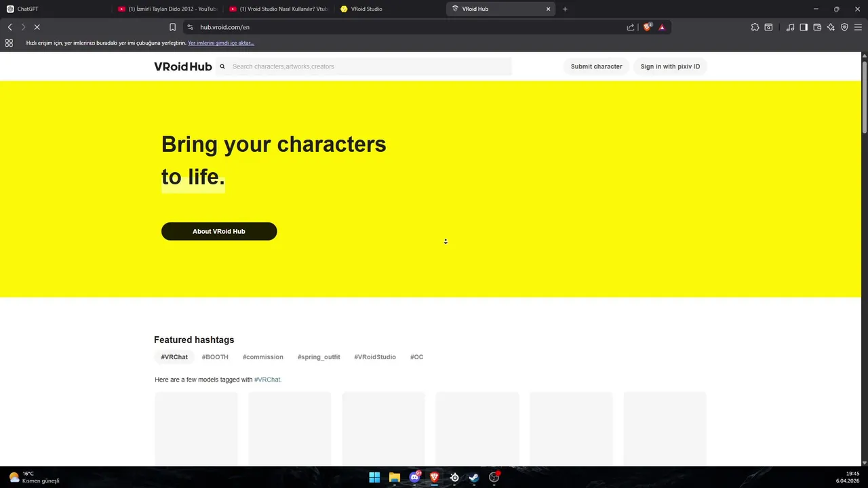
Task: Bookmark this page with the bookmark icon
Action: click(172, 27)
